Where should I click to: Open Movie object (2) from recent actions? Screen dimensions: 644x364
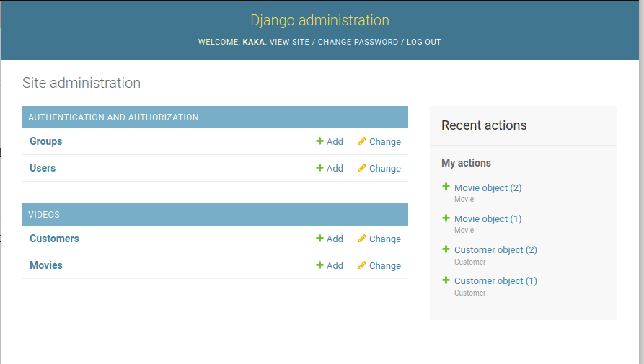(x=488, y=187)
